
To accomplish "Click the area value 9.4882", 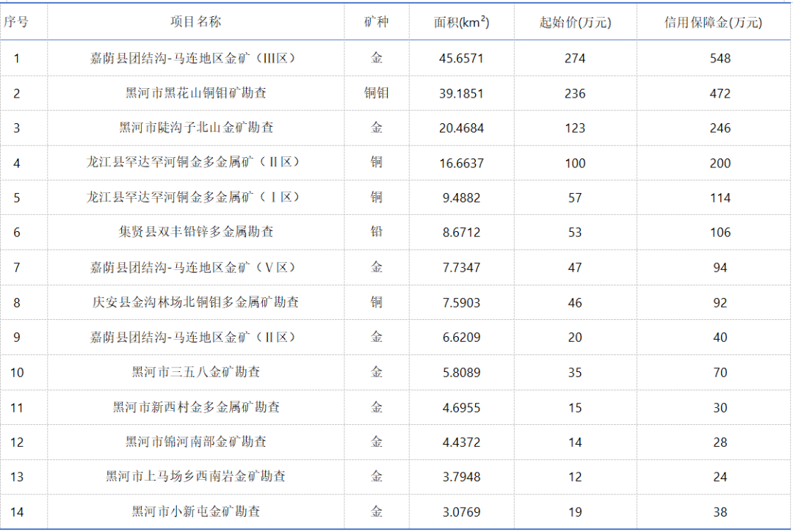I will (461, 198).
